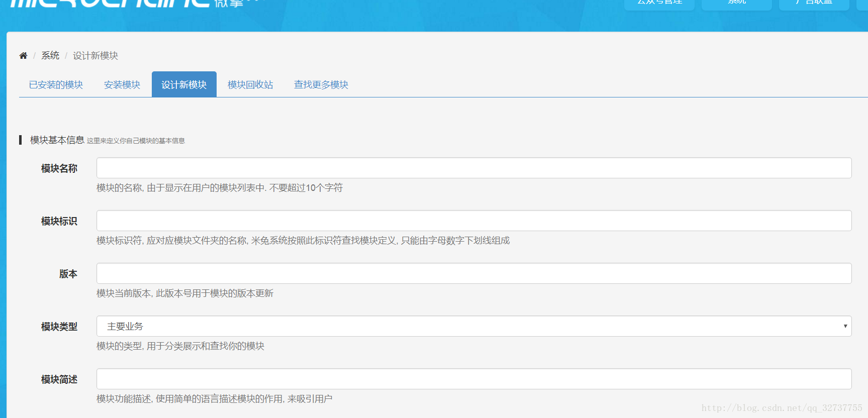This screenshot has height=418, width=868.
Task: Click the home icon in breadcrumb
Action: coord(23,56)
